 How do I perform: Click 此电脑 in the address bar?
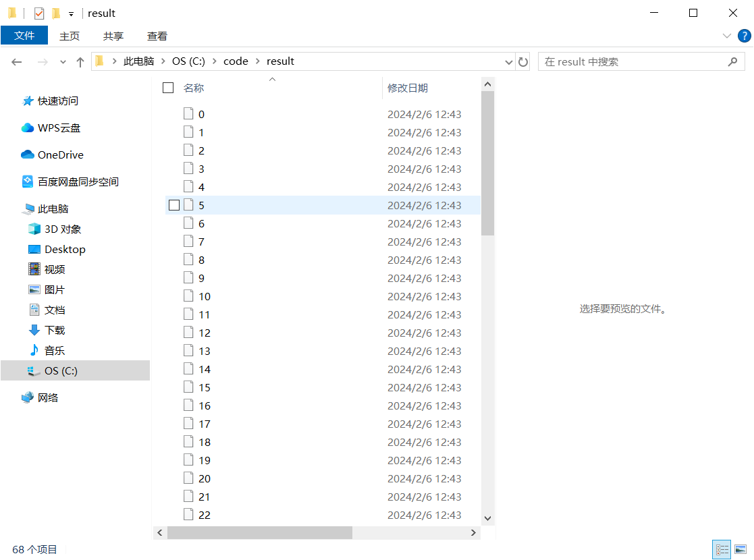pos(138,61)
